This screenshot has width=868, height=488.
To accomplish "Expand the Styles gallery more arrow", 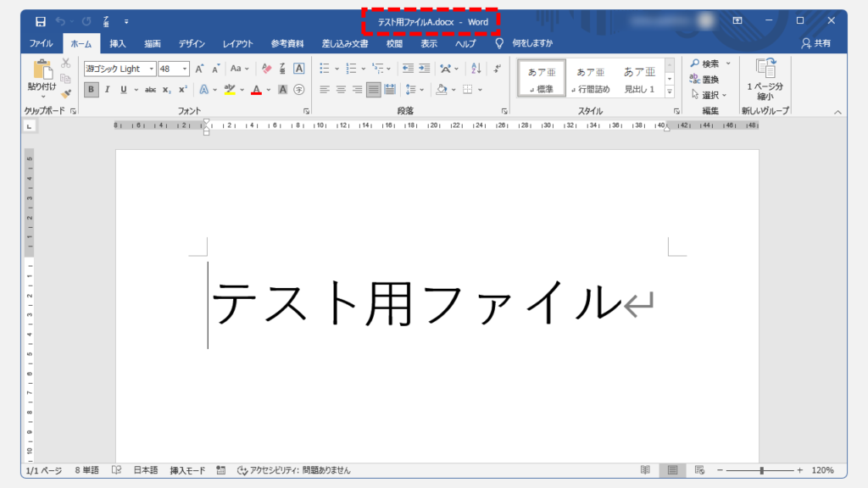I will [x=670, y=91].
